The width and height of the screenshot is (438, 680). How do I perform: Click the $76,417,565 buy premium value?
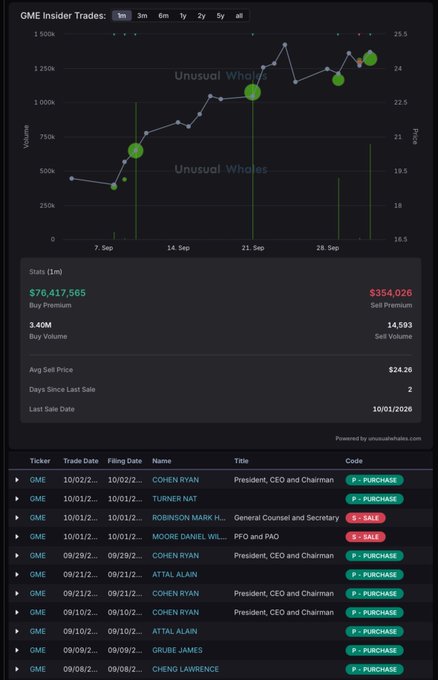click(x=57, y=293)
